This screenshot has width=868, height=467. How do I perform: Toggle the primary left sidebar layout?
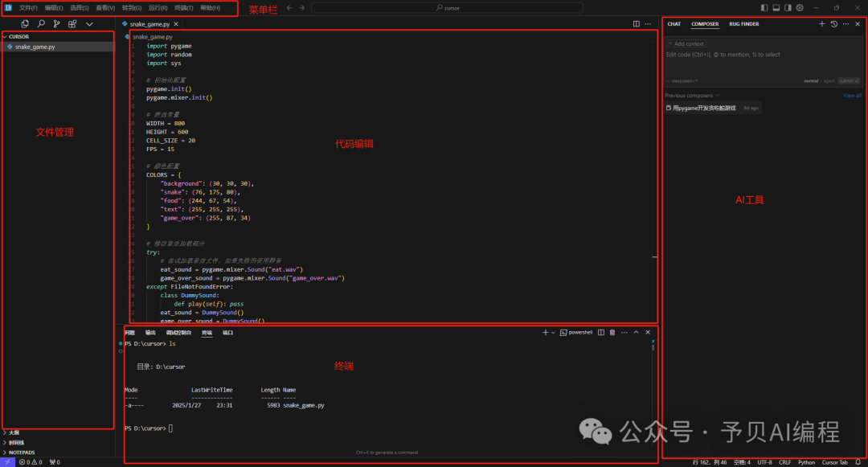click(764, 8)
